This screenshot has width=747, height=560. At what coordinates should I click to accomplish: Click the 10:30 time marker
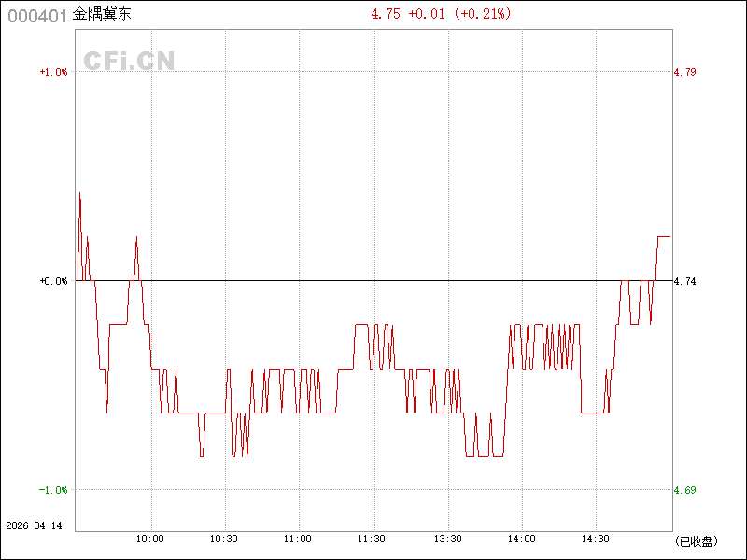click(x=224, y=539)
